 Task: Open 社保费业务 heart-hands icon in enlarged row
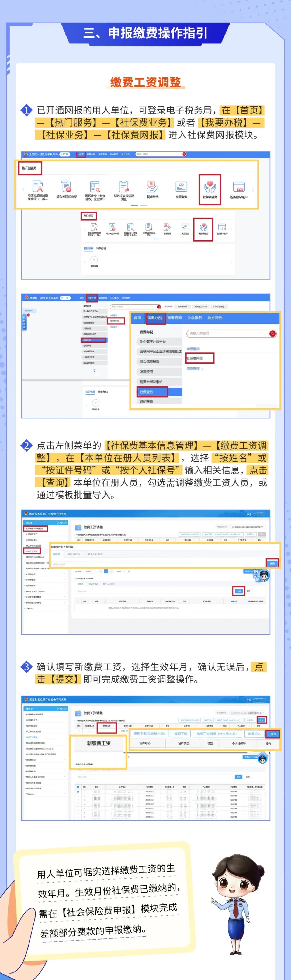click(x=210, y=187)
